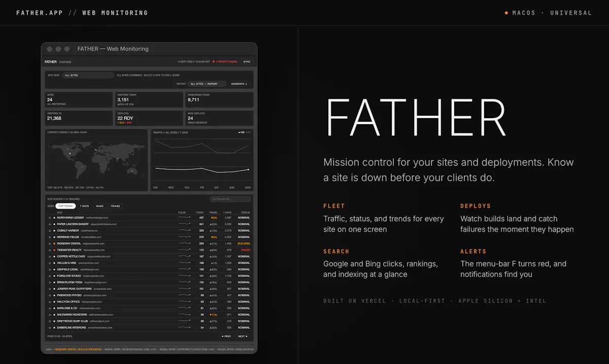Image resolution: width=609 pixels, height=364 pixels.
Task: Click FATHER.APP header link
Action: click(40, 13)
